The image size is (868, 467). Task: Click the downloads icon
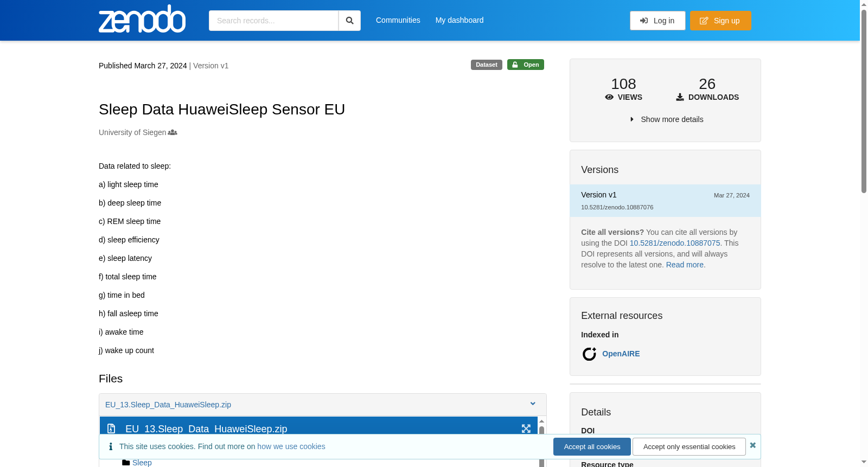pyautogui.click(x=680, y=97)
